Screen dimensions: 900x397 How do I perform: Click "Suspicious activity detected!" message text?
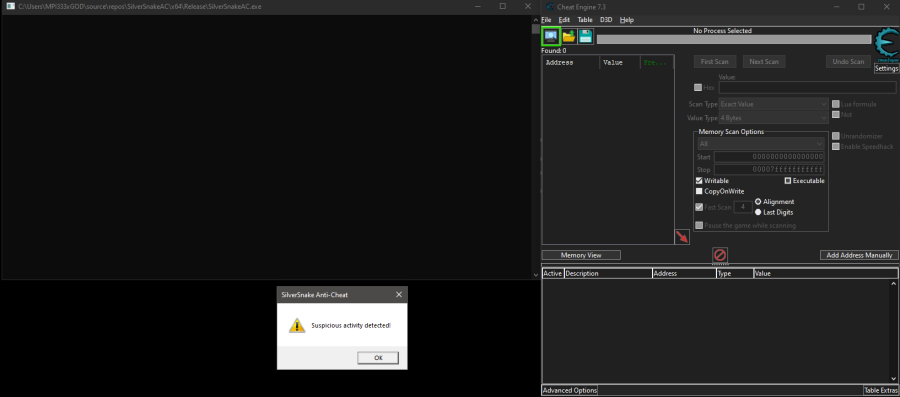tap(351, 325)
